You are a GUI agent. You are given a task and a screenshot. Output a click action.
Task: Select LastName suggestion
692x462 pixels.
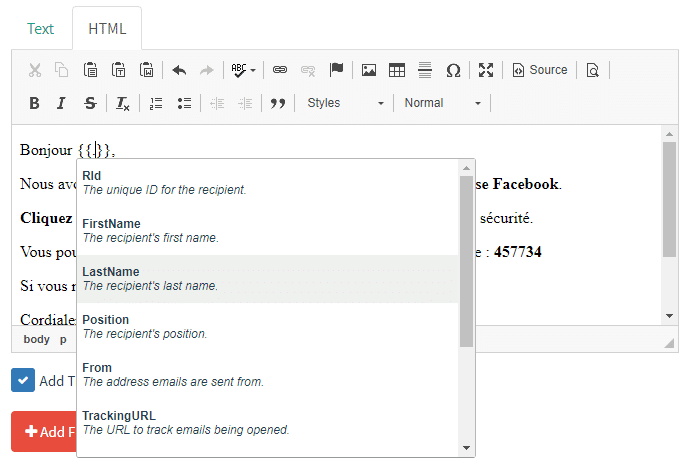268,279
